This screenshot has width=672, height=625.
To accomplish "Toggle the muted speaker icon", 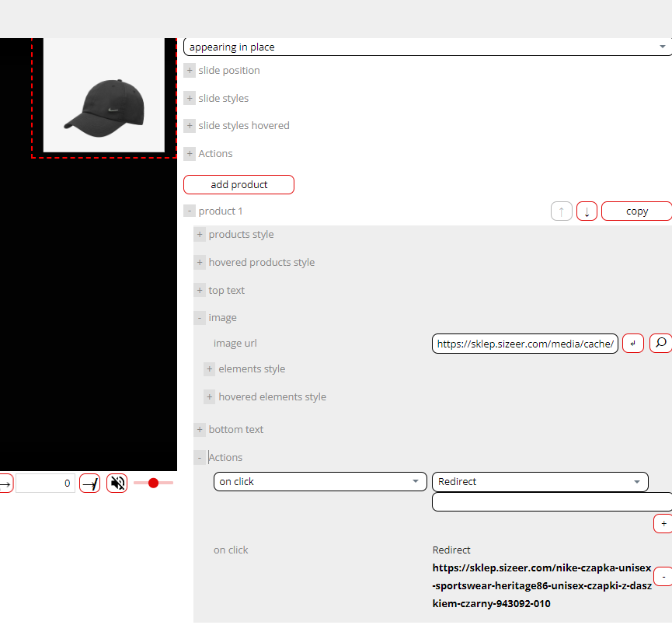I will pyautogui.click(x=117, y=484).
